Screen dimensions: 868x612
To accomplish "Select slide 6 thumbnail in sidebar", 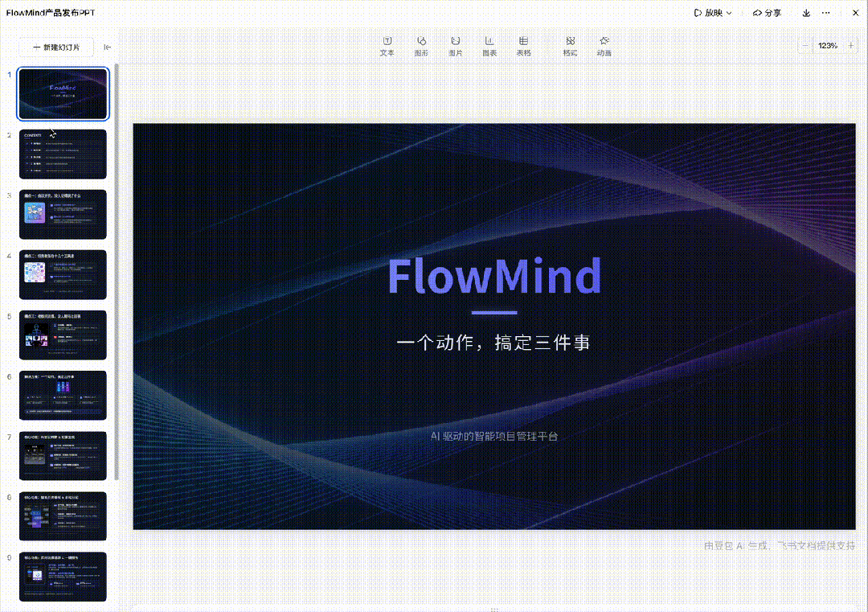I will point(63,395).
